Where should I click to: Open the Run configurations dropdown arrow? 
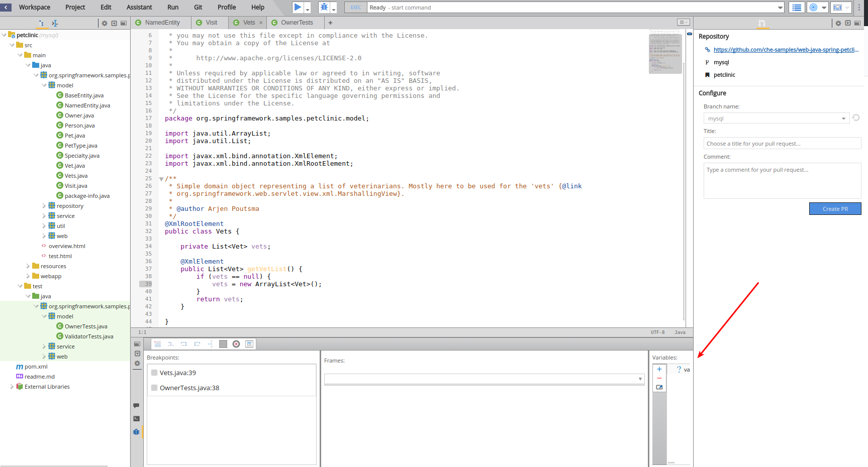[308, 10]
